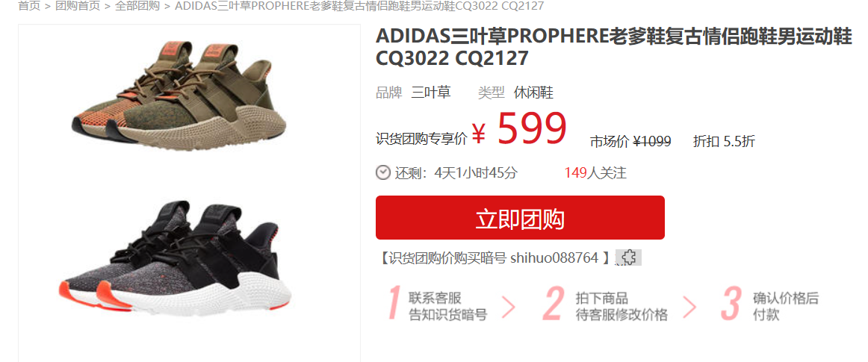Image resolution: width=868 pixels, height=362 pixels.
Task: Click the puzzle-piece icon beside the shihuo code
Action: (x=628, y=258)
